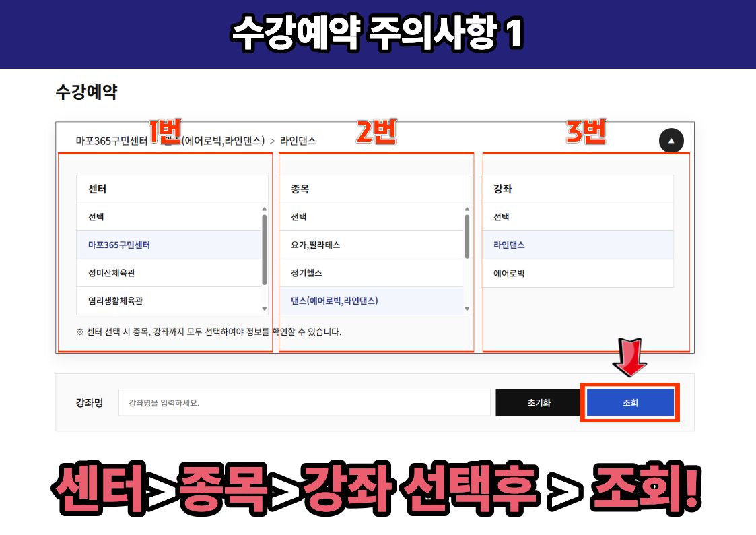
Task: Select 요가,필라테스 in the 종목 list
Action: pos(372,245)
